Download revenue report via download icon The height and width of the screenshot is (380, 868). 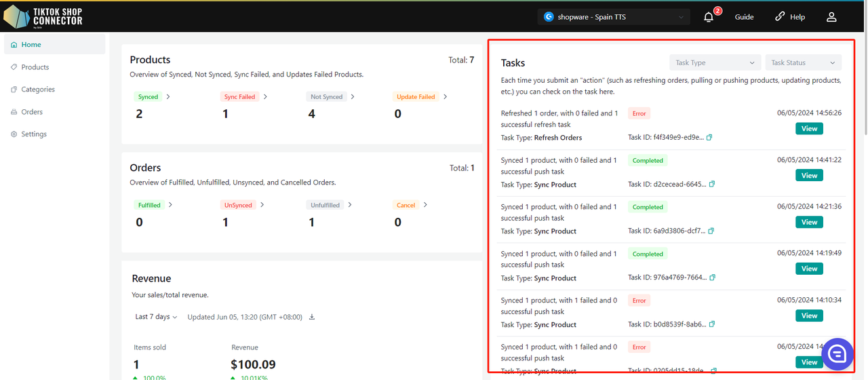pos(312,317)
